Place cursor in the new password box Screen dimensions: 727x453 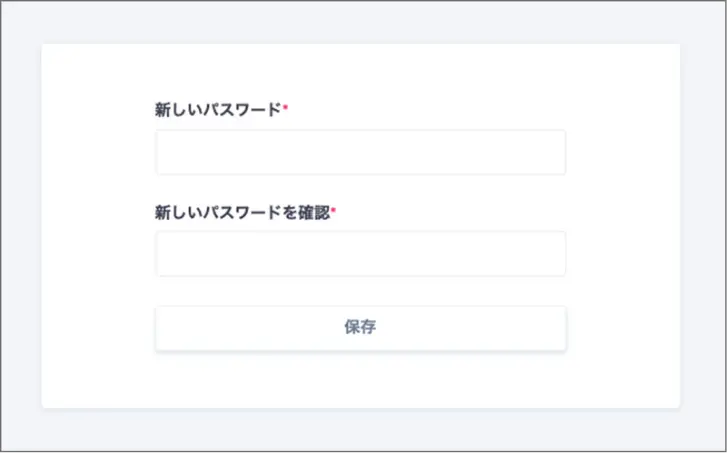tap(360, 152)
